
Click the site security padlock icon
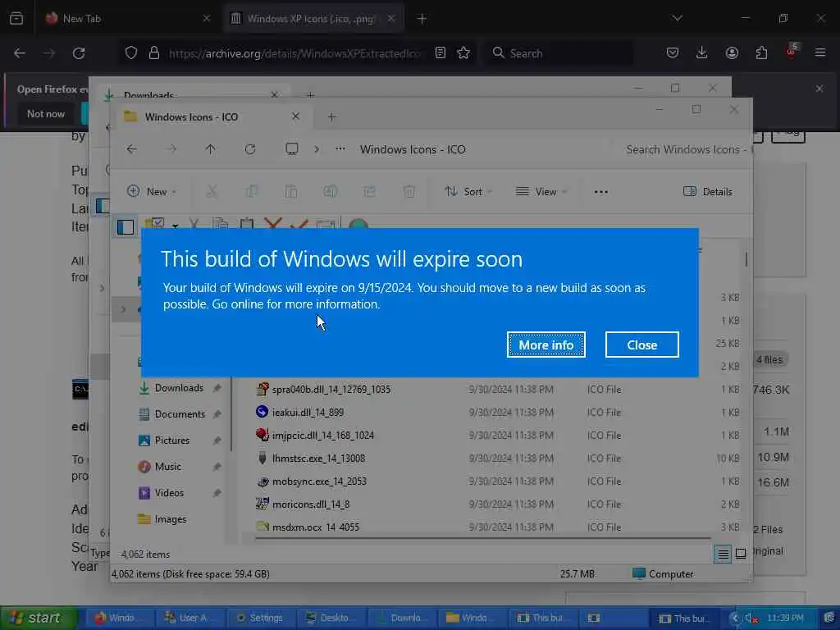point(154,53)
